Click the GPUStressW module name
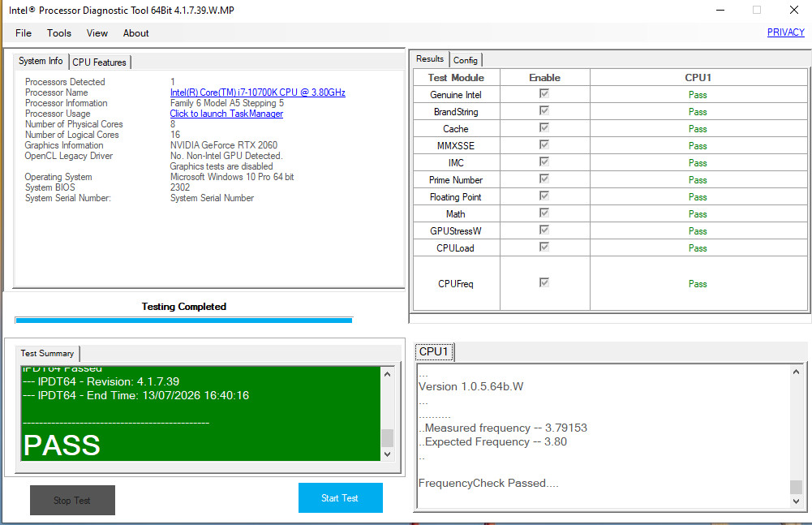 [456, 231]
